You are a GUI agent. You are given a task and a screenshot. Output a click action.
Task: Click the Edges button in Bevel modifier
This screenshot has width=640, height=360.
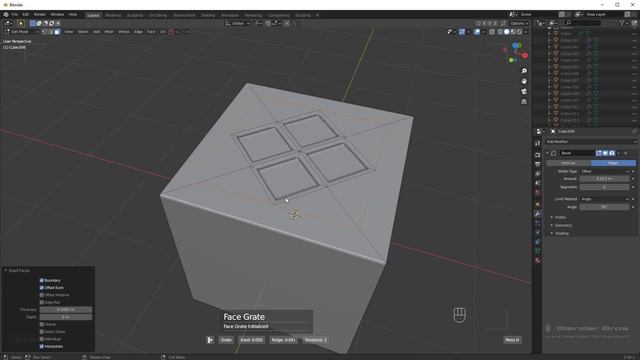coord(613,163)
